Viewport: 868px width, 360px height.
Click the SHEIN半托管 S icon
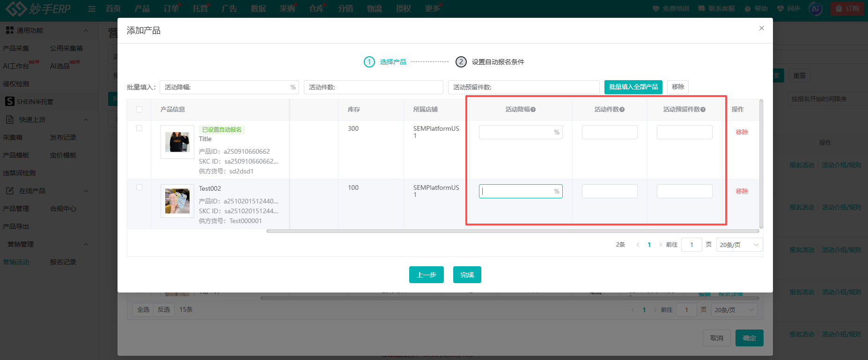[9, 101]
